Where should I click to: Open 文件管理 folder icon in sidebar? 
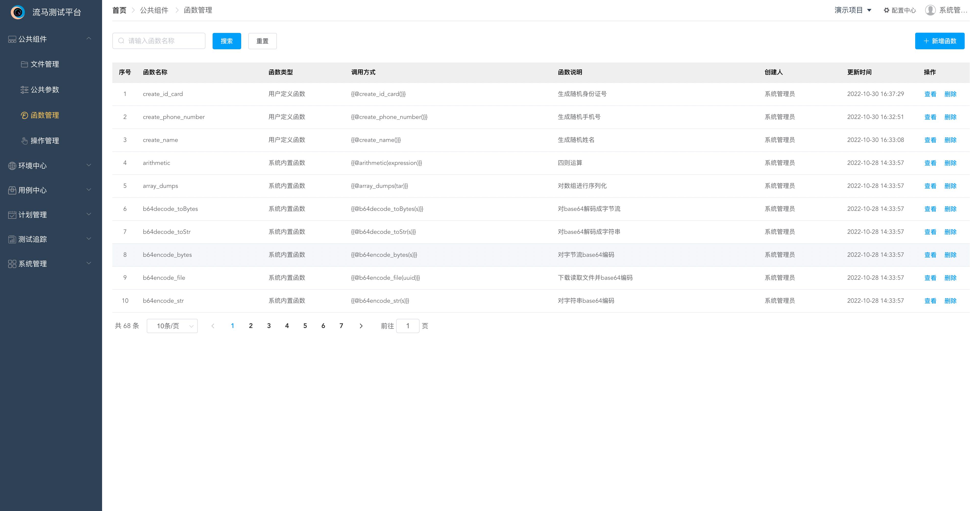point(24,64)
